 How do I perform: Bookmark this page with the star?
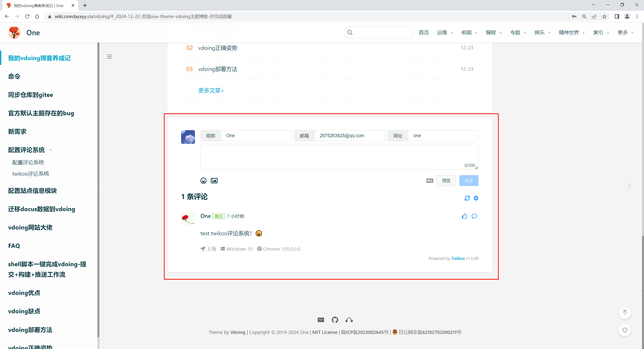604,16
